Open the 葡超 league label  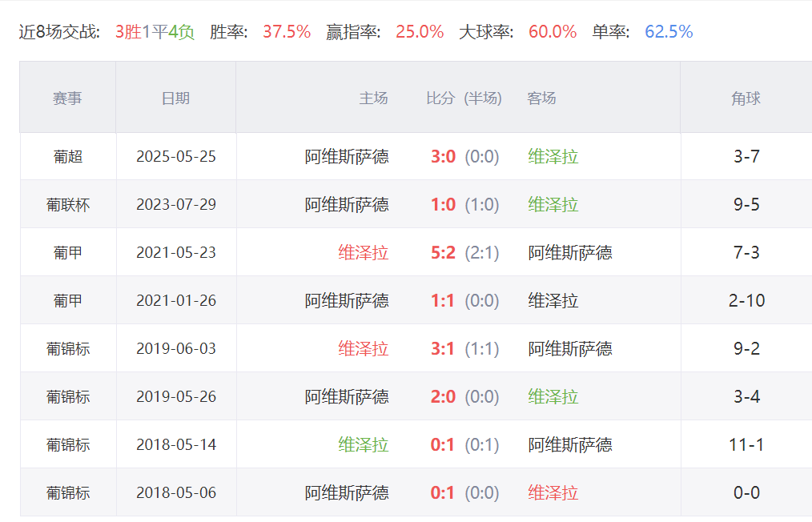pyautogui.click(x=68, y=156)
